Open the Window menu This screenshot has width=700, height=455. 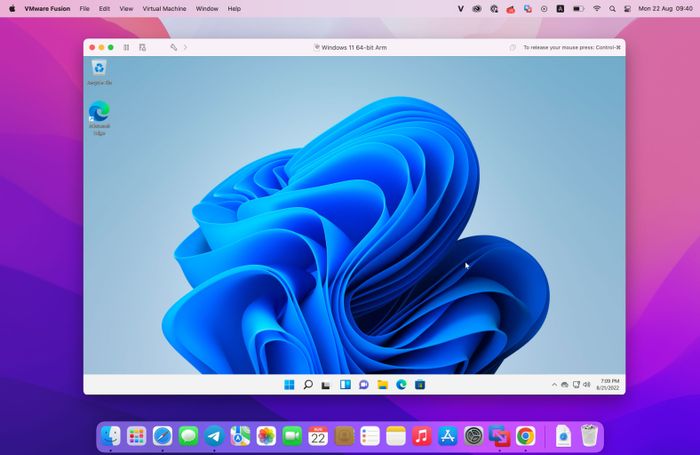[207, 8]
